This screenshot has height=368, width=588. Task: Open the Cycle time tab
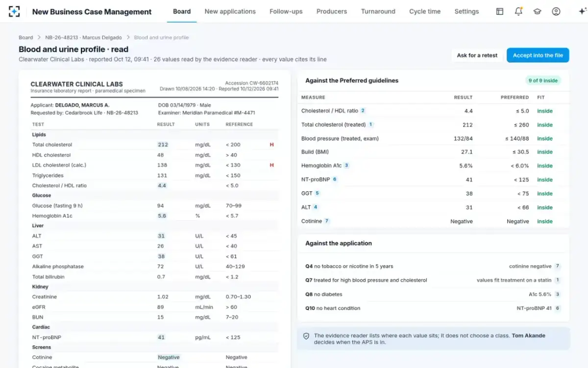(x=425, y=11)
